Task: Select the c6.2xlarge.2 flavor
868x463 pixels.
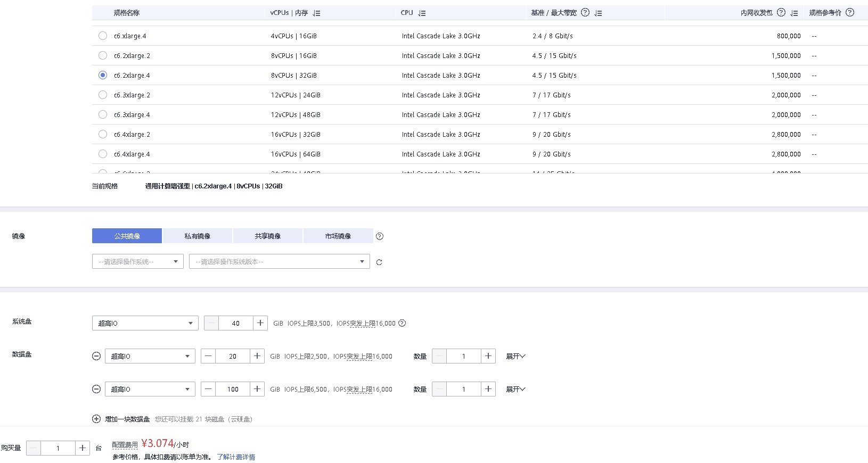Action: (x=103, y=55)
